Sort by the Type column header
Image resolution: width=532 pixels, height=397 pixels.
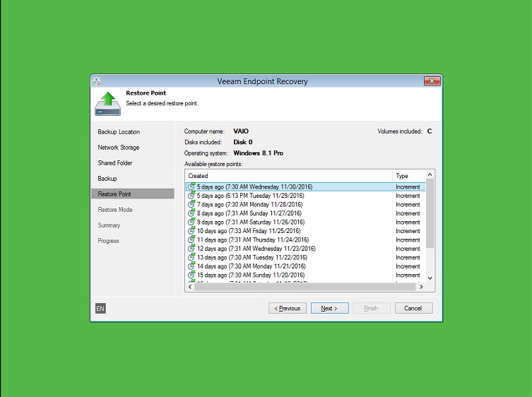coord(409,176)
